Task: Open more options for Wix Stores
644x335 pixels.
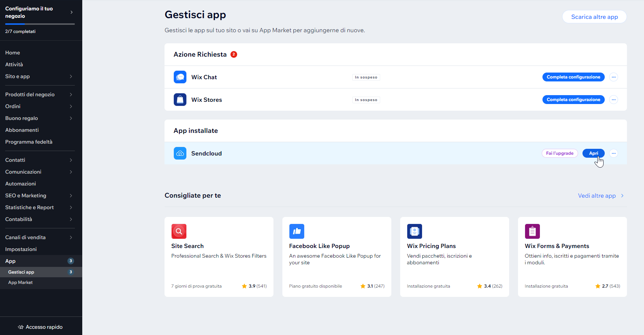Action: pyautogui.click(x=614, y=100)
